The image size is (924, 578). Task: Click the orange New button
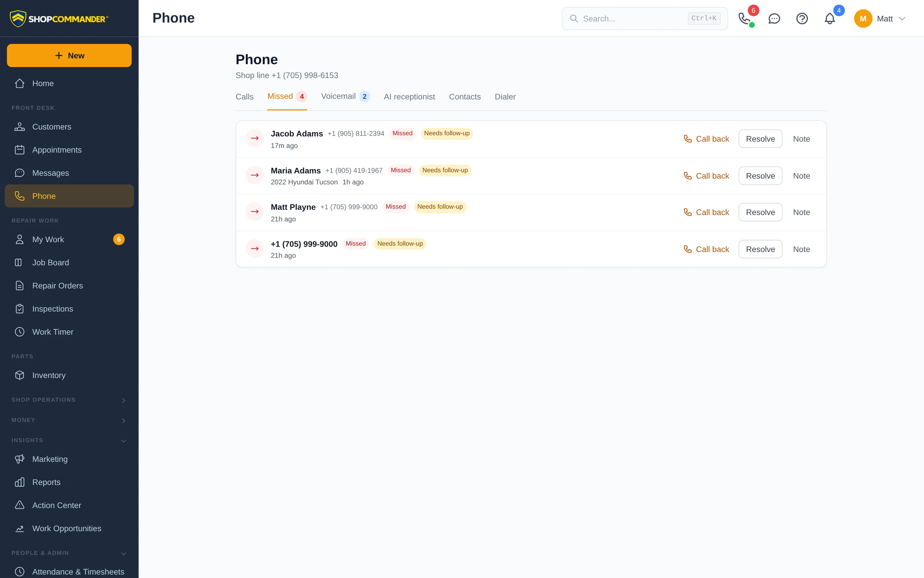click(x=69, y=55)
